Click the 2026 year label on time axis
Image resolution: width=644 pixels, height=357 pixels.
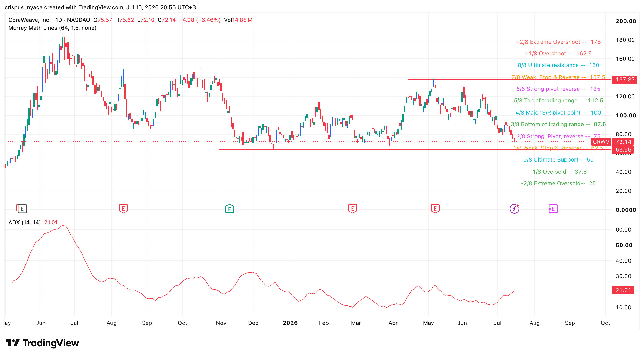pyautogui.click(x=290, y=323)
